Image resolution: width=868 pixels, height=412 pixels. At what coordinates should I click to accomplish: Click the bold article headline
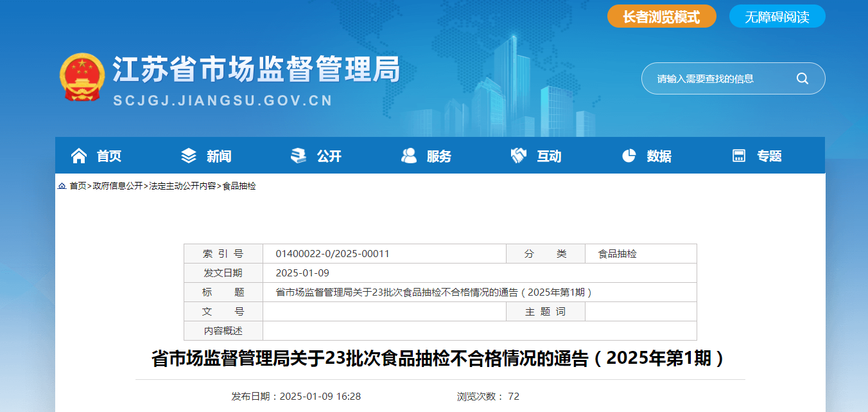(x=440, y=358)
